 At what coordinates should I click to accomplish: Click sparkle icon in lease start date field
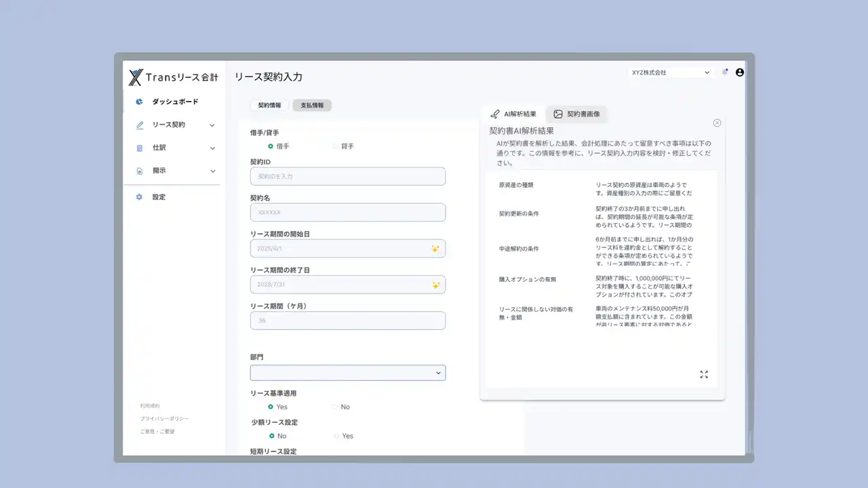click(x=435, y=249)
